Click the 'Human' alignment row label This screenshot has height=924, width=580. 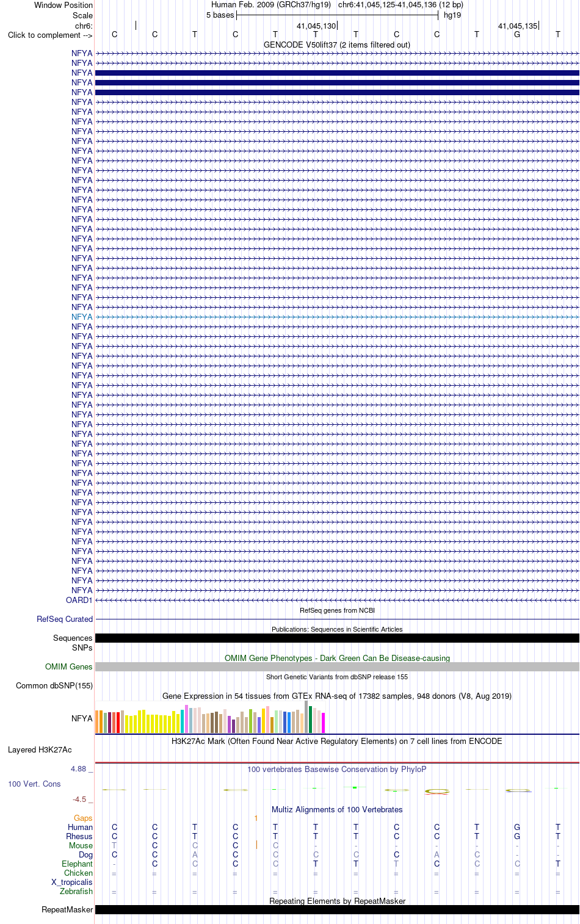click(x=80, y=827)
